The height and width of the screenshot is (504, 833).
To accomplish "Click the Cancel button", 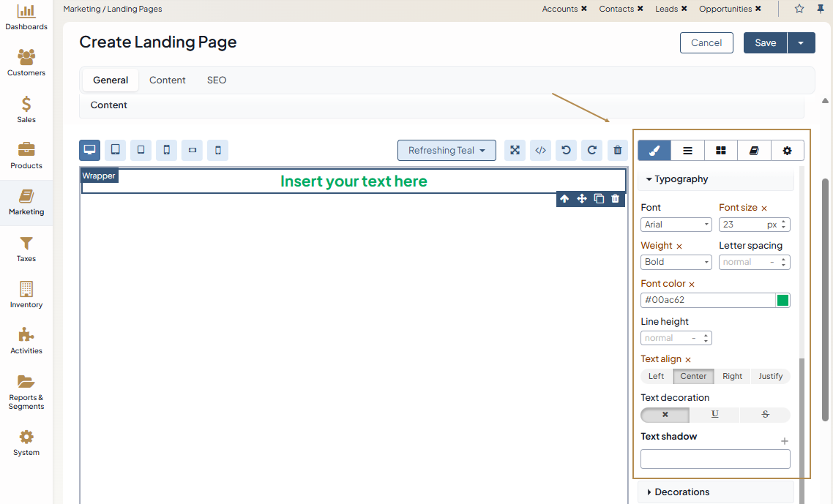I will [706, 43].
